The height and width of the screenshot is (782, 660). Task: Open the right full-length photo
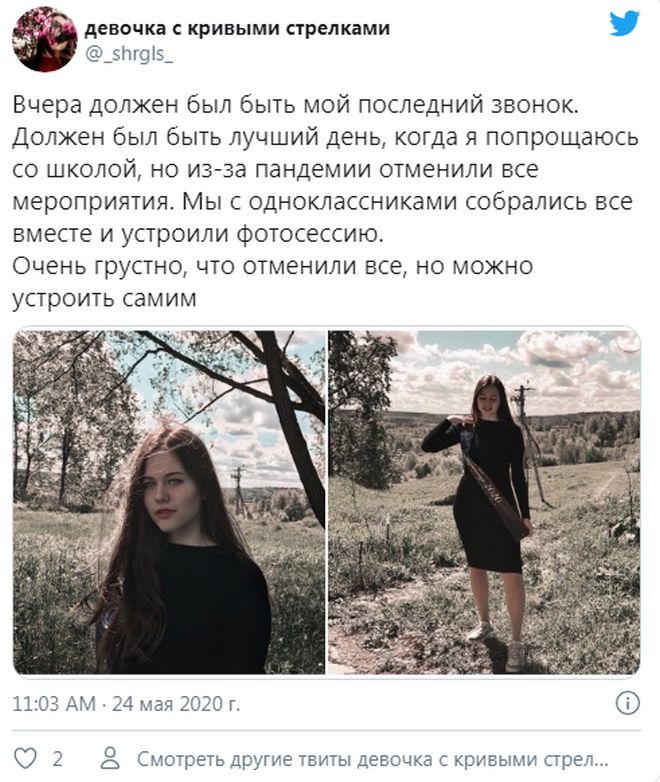click(x=484, y=502)
